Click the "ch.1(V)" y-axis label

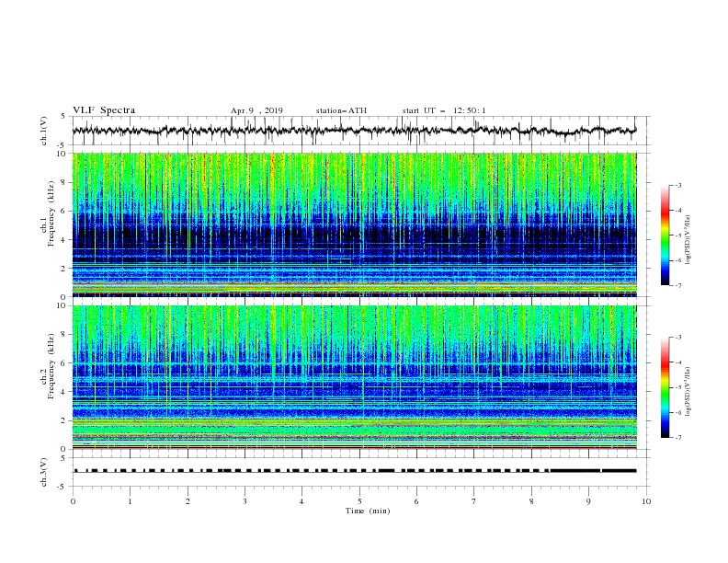click(44, 131)
